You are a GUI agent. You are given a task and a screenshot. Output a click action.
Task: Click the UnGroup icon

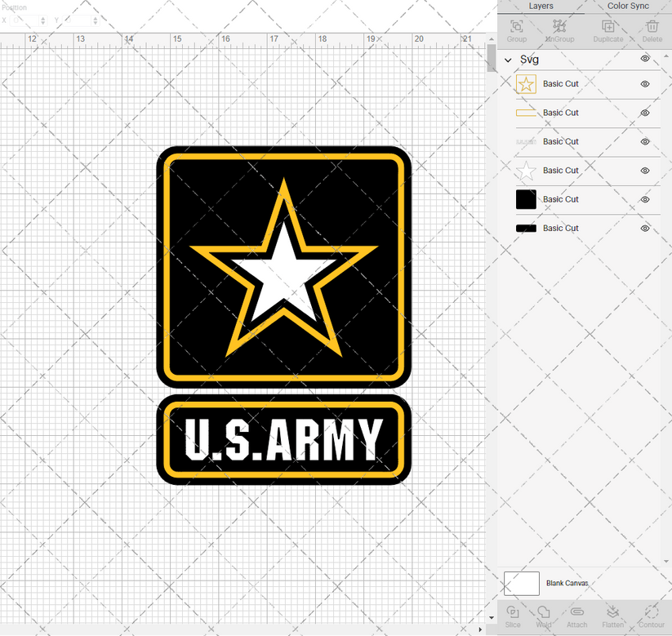point(559,31)
